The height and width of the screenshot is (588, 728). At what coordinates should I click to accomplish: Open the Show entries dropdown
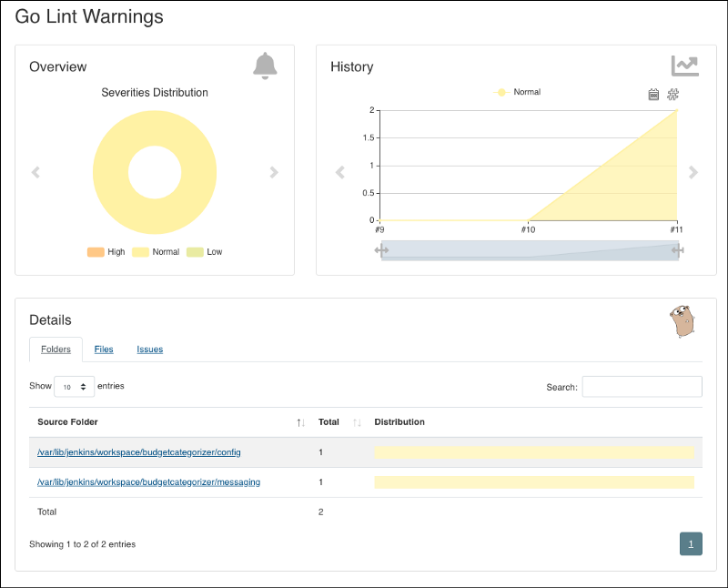point(74,387)
